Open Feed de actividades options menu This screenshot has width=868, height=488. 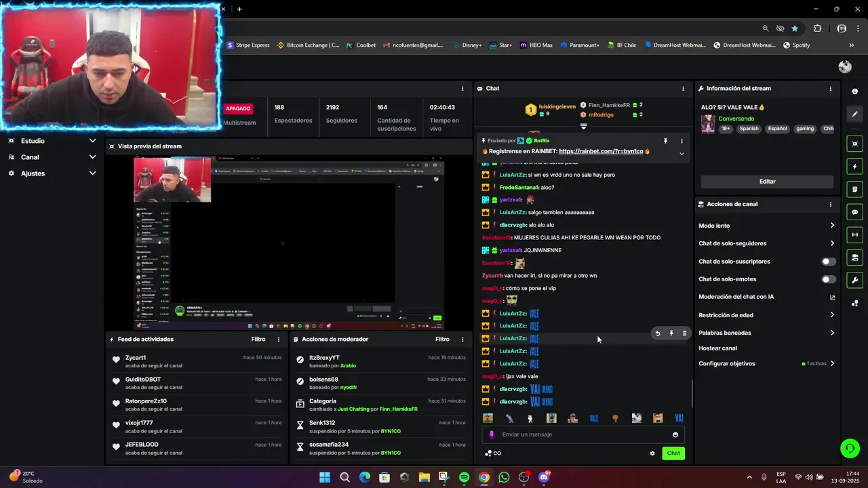click(x=278, y=340)
